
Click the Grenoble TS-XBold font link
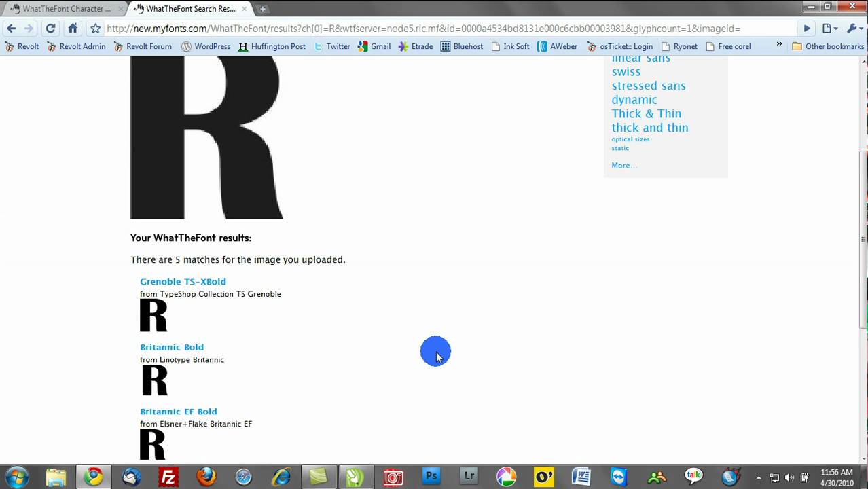183,281
